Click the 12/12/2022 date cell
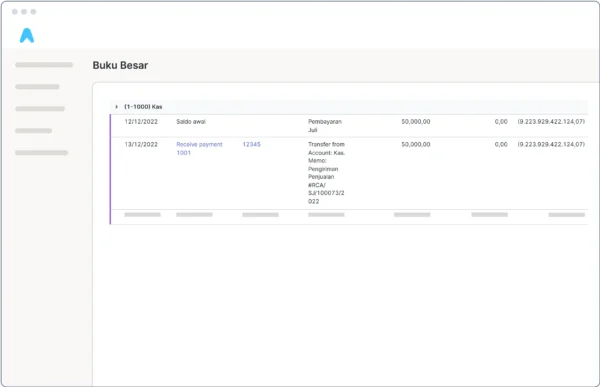The height and width of the screenshot is (387, 600). click(x=141, y=122)
